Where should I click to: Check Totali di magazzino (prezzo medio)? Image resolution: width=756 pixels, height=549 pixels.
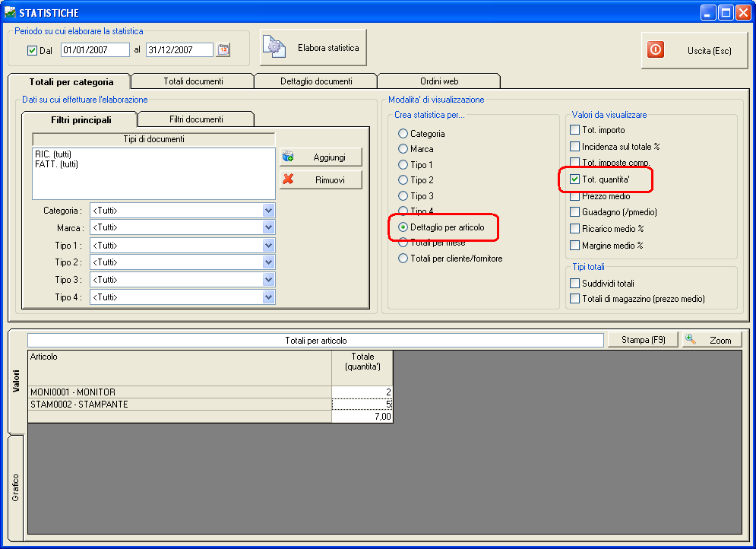tap(574, 299)
